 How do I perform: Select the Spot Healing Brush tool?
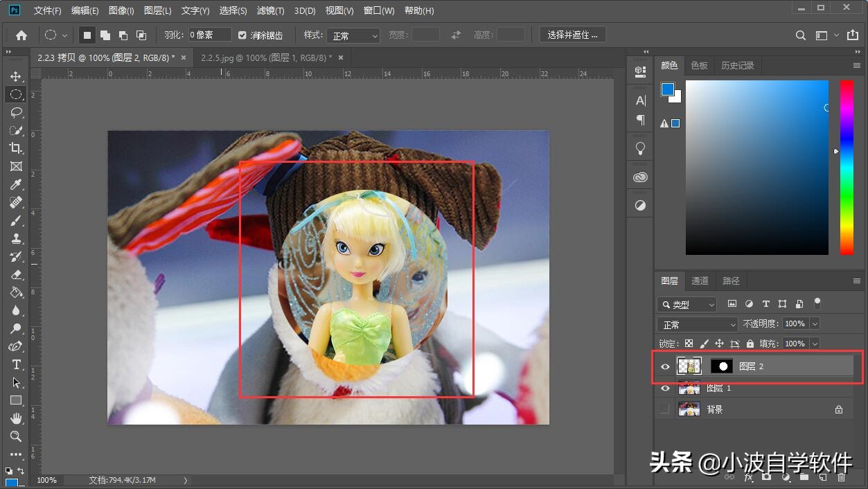(x=16, y=202)
